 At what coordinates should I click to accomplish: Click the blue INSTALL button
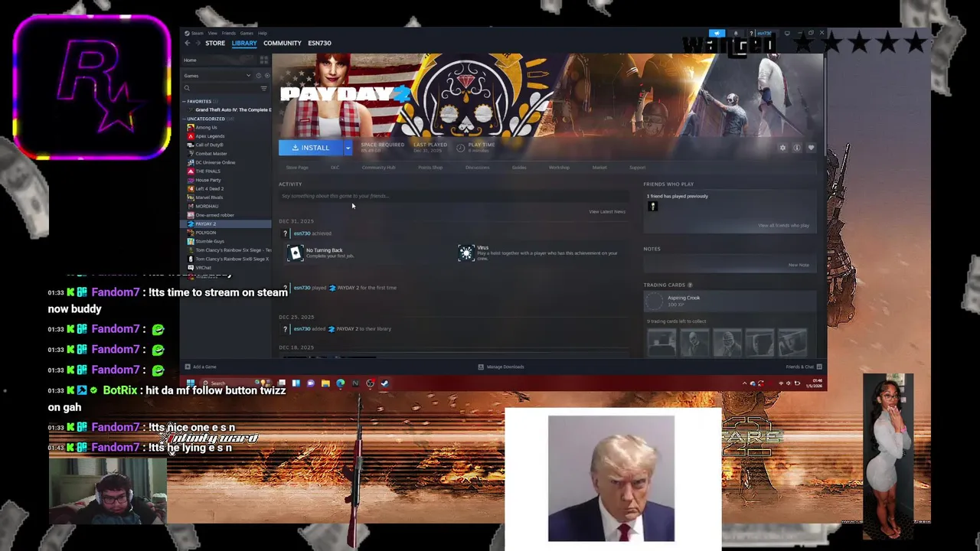tap(310, 148)
